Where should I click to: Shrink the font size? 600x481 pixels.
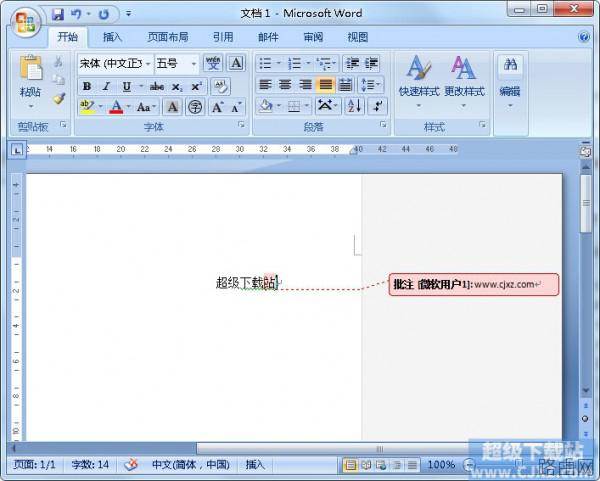pyautogui.click(x=236, y=107)
